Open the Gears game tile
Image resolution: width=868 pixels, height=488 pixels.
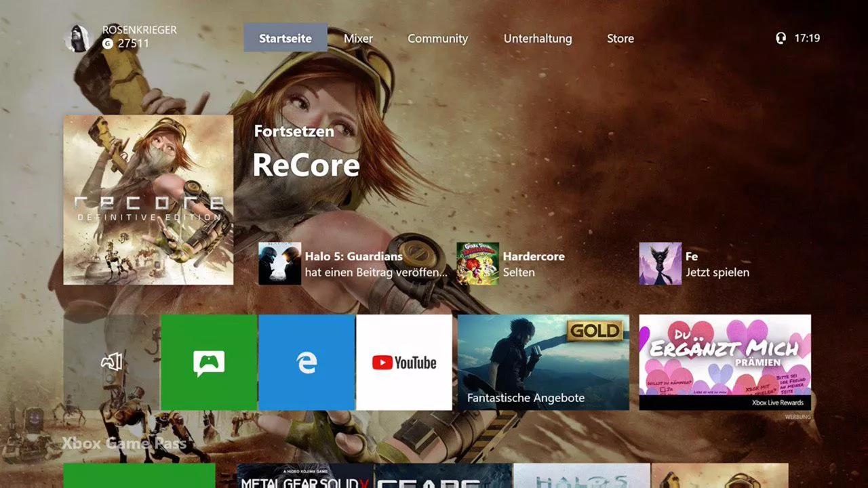click(443, 476)
